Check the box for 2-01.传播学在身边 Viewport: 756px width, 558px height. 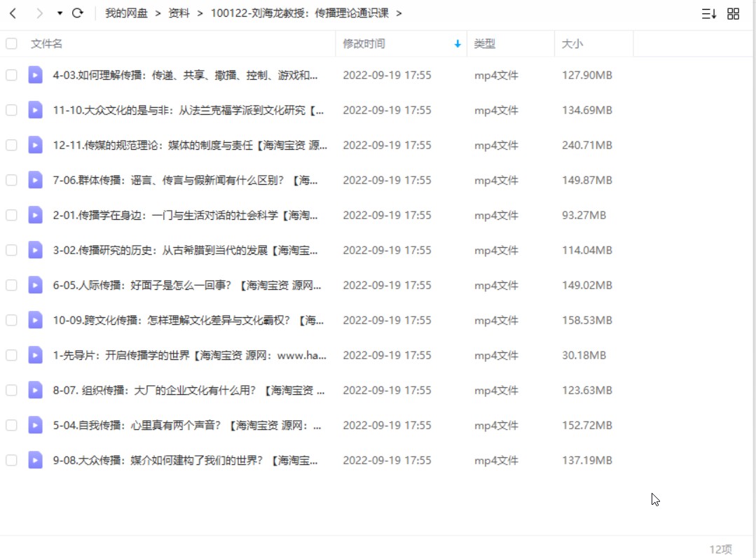click(x=12, y=216)
